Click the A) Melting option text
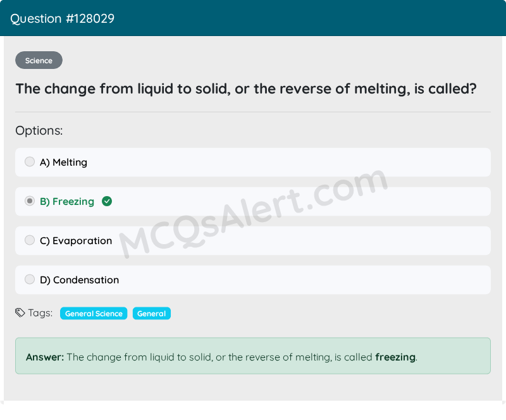The image size is (506, 420). click(x=64, y=162)
